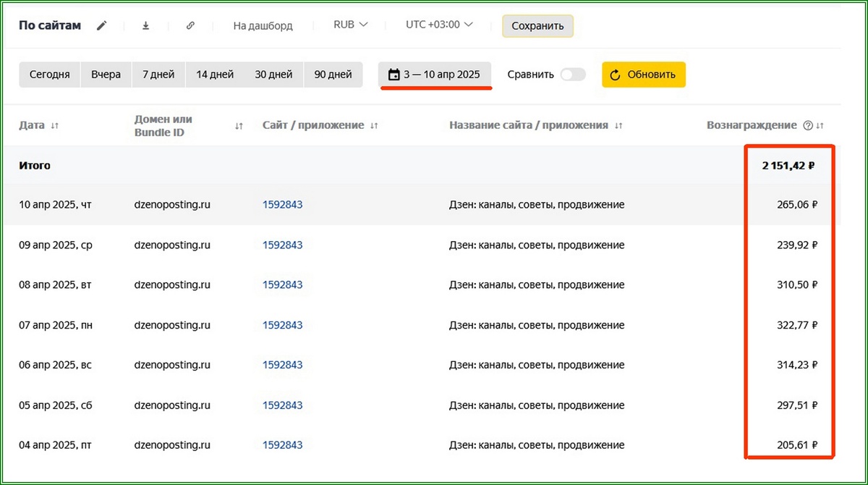Click the date cell 06 апр 2025, вс
The height and width of the screenshot is (485, 868).
pos(56,365)
